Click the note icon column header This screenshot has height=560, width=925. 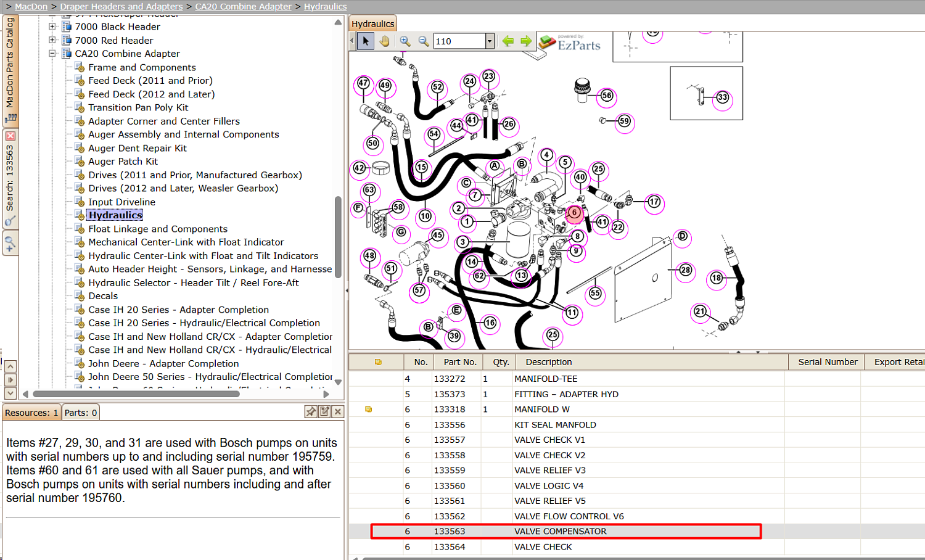[x=378, y=362]
